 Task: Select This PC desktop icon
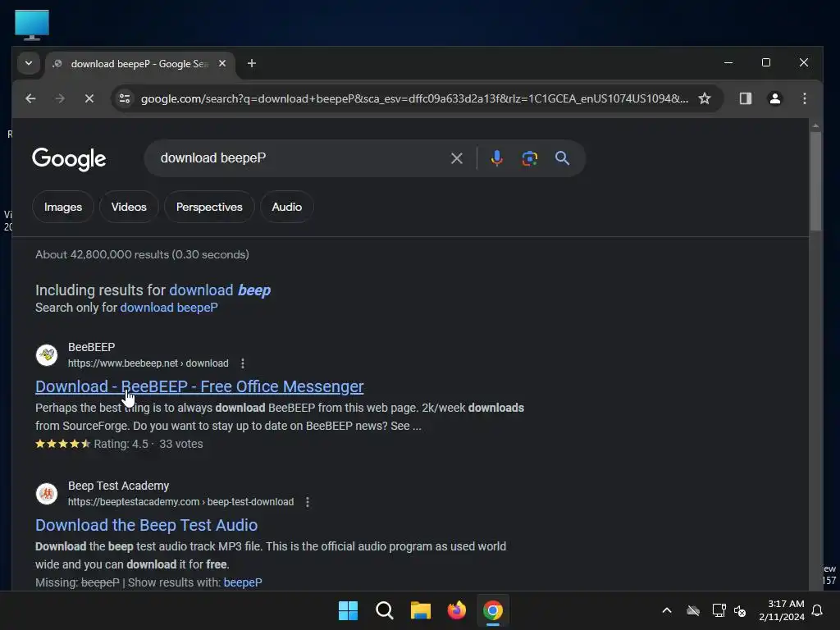click(x=32, y=25)
